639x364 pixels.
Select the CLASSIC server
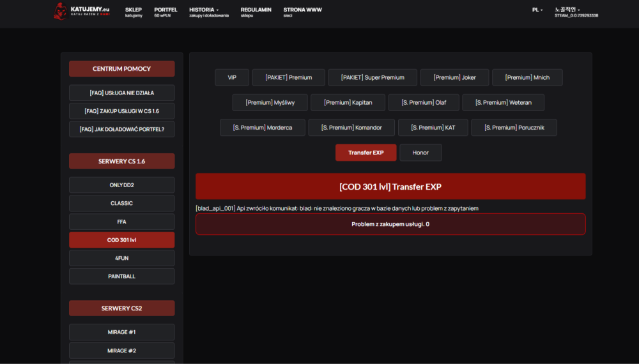click(x=122, y=203)
